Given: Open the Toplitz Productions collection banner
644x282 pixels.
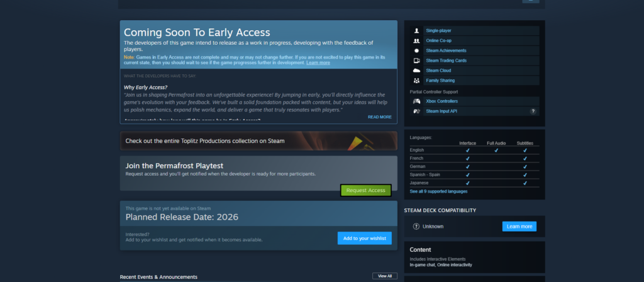Looking at the screenshot, I should (x=258, y=140).
